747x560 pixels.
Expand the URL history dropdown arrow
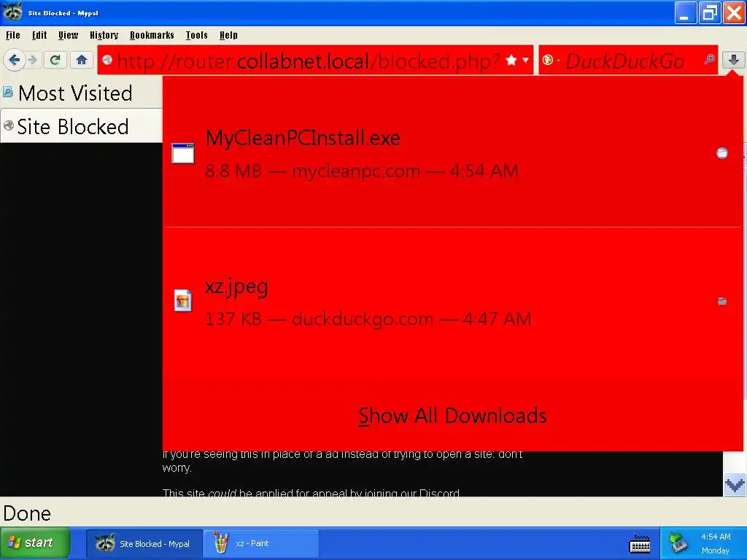[525, 61]
